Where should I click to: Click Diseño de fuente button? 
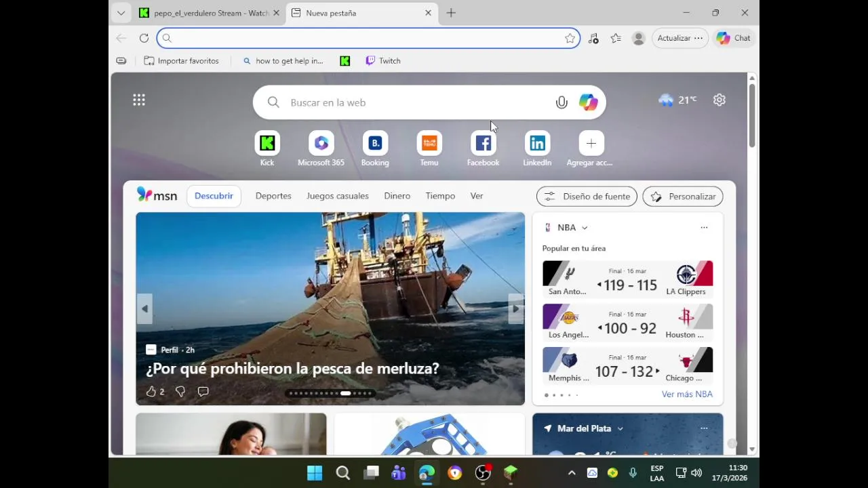587,197
